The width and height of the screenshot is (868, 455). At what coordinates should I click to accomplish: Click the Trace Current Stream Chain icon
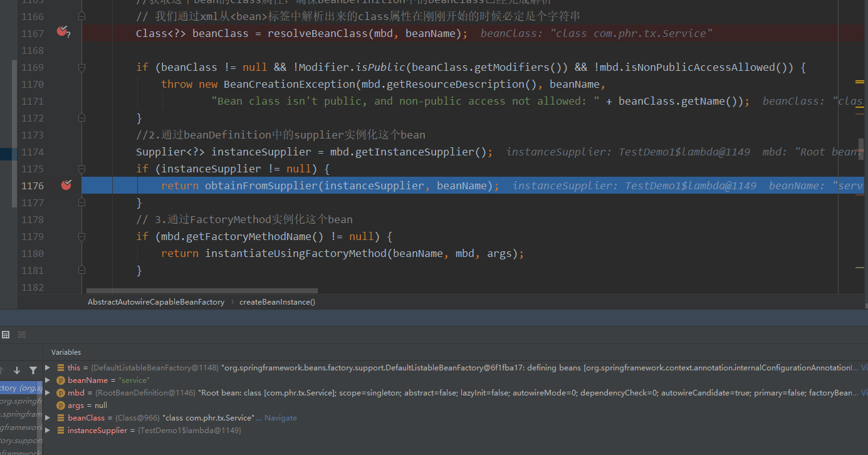22,335
